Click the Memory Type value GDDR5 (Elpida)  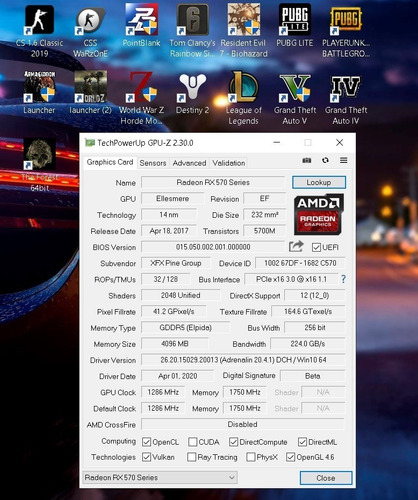pos(185,328)
